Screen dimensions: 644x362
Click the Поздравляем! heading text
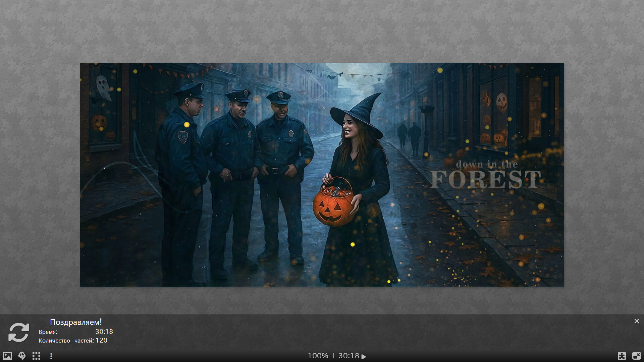(x=76, y=322)
